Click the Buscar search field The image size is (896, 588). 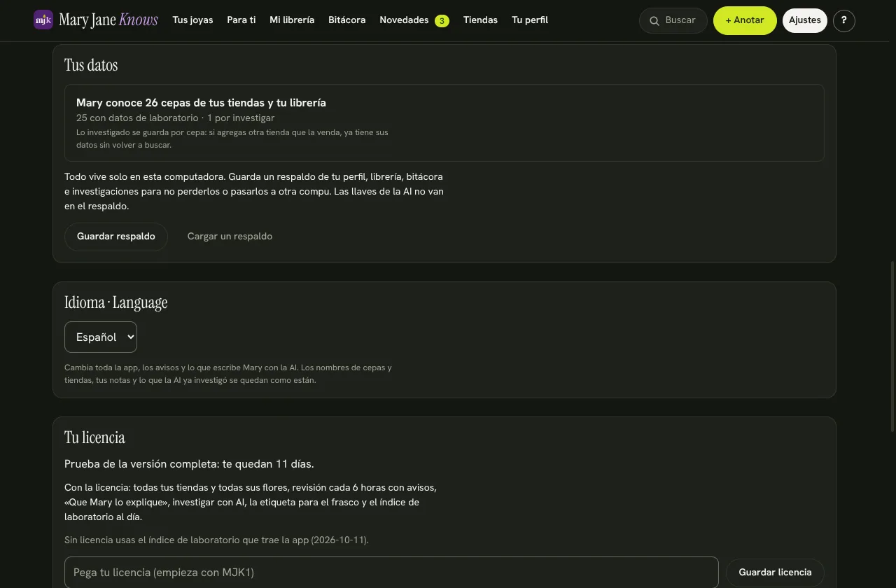[x=673, y=20]
